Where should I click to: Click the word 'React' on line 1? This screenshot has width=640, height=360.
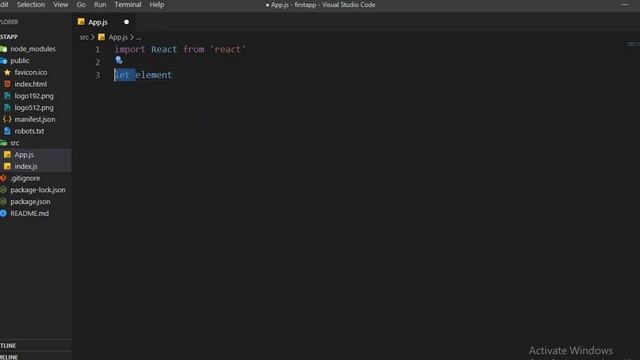click(x=164, y=49)
